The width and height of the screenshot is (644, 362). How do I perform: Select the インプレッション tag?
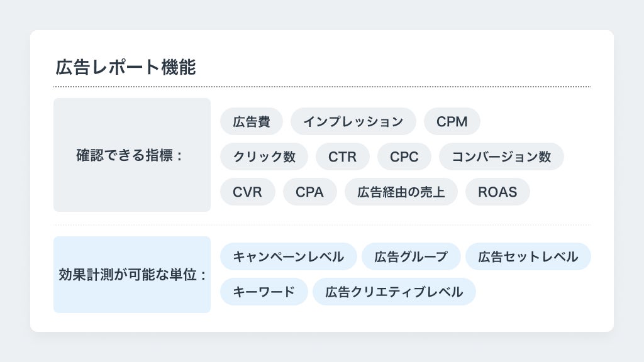(x=353, y=121)
